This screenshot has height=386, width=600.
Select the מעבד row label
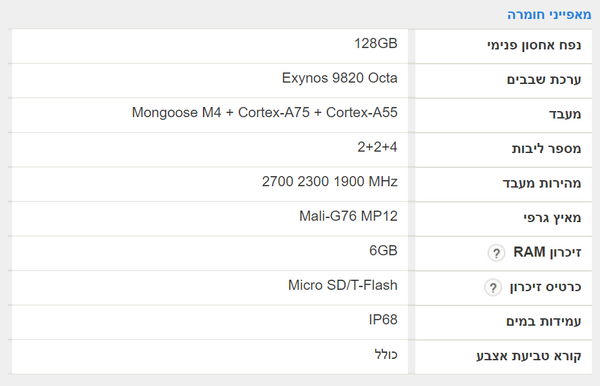pos(565,114)
